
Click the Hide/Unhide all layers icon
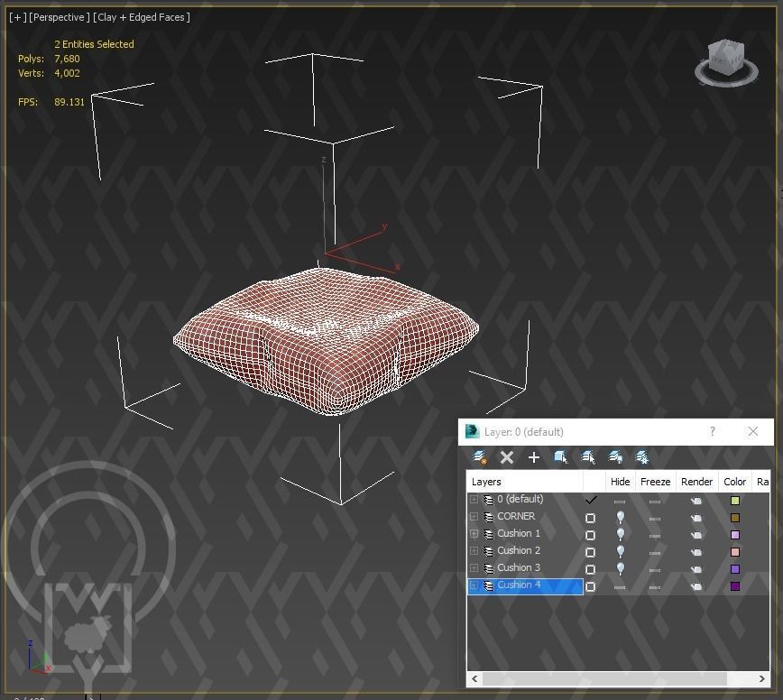pyautogui.click(x=614, y=456)
